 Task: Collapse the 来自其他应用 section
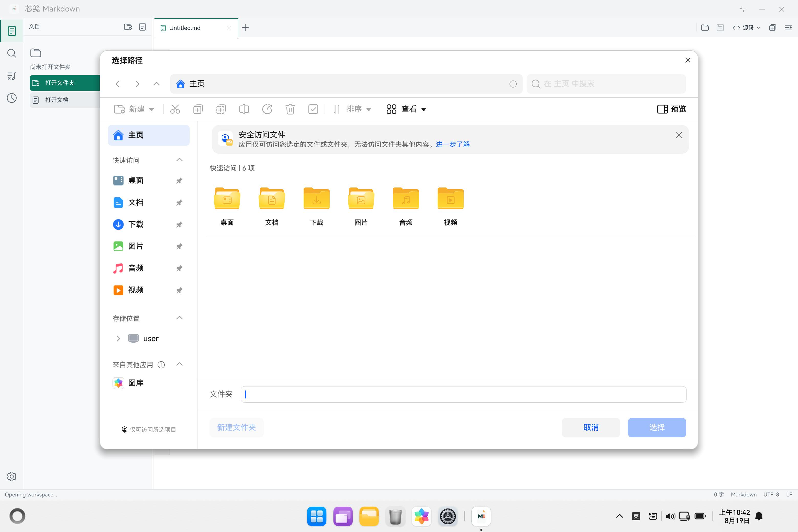click(180, 364)
